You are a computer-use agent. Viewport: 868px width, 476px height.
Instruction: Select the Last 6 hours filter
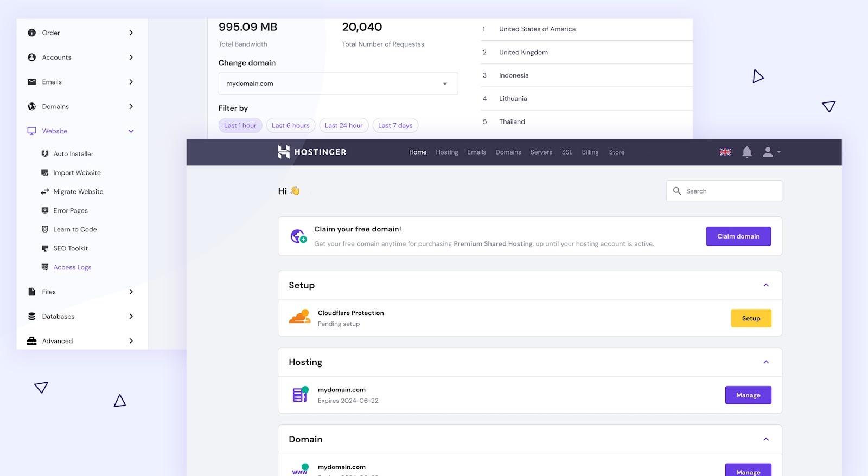point(291,125)
